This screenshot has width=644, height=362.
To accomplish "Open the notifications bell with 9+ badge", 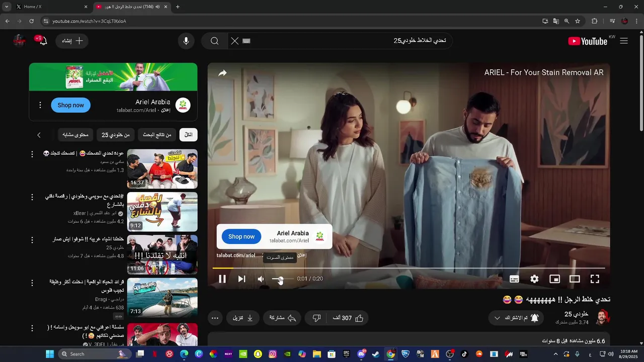I will pyautogui.click(x=42, y=41).
